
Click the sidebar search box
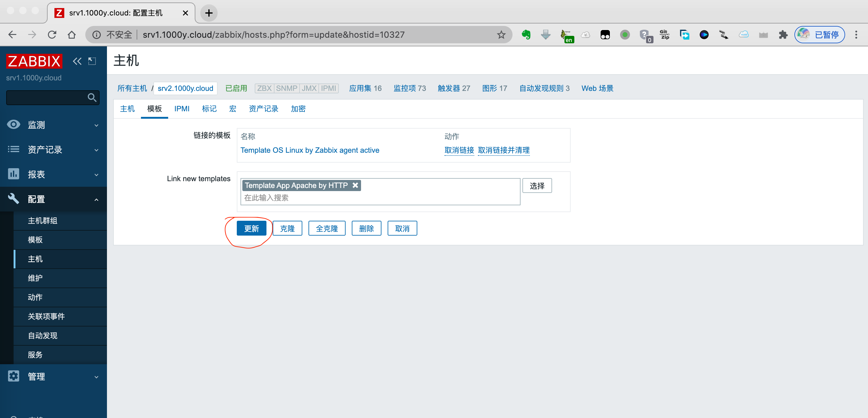point(53,98)
